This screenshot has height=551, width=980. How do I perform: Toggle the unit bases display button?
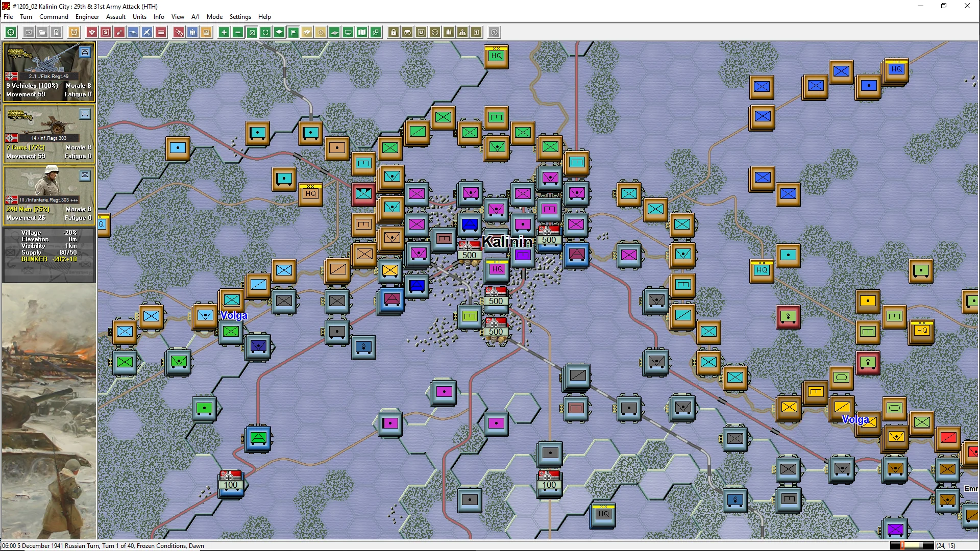pyautogui.click(x=279, y=33)
